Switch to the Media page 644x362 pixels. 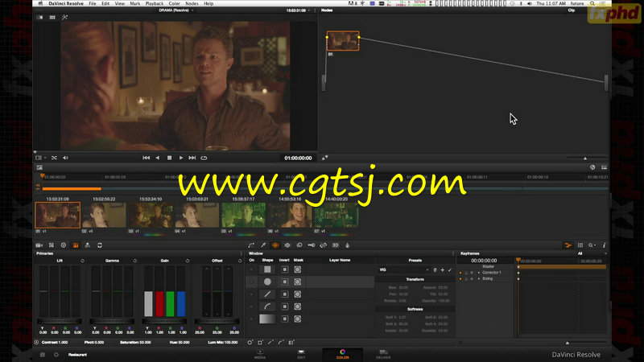coord(260,354)
